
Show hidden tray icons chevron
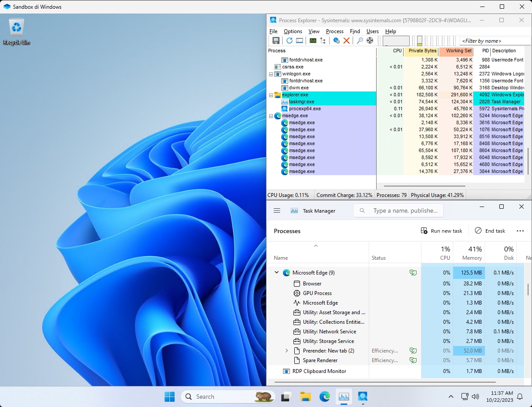point(451,397)
